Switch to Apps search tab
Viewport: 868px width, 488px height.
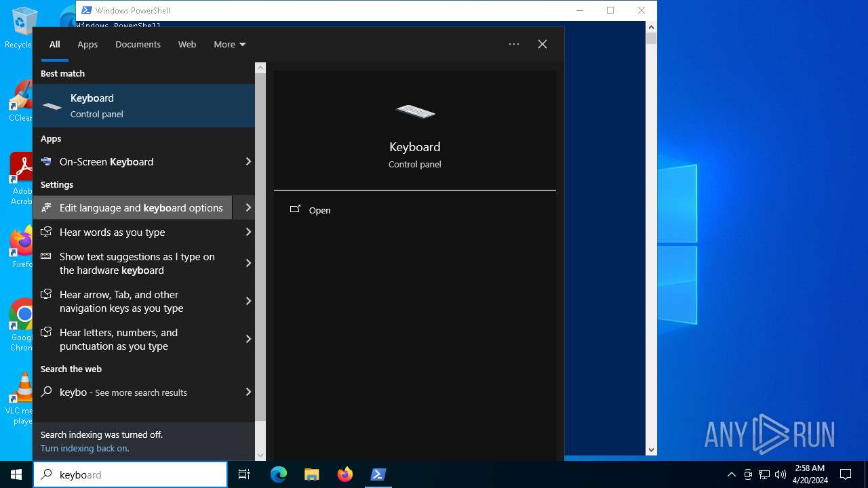[x=87, y=44]
